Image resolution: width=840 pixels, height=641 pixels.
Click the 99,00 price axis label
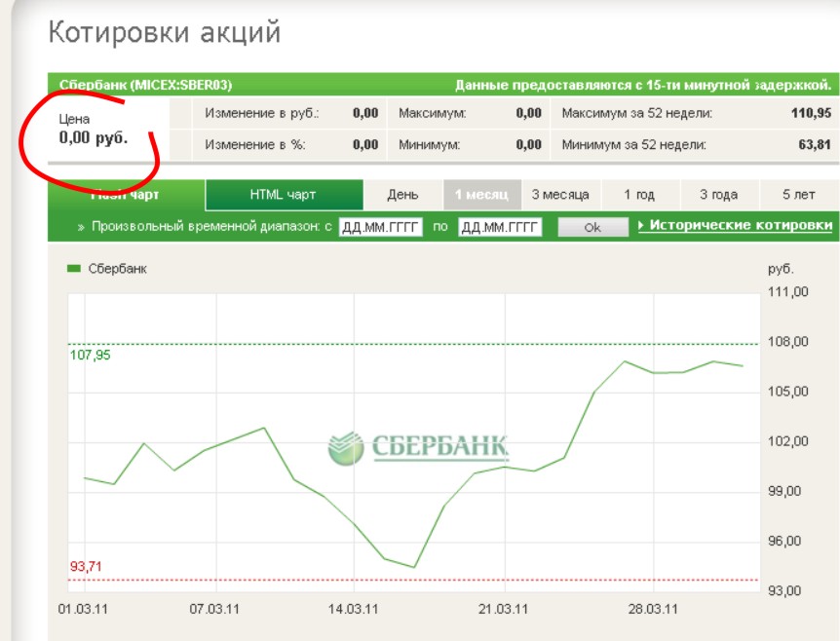(x=784, y=491)
